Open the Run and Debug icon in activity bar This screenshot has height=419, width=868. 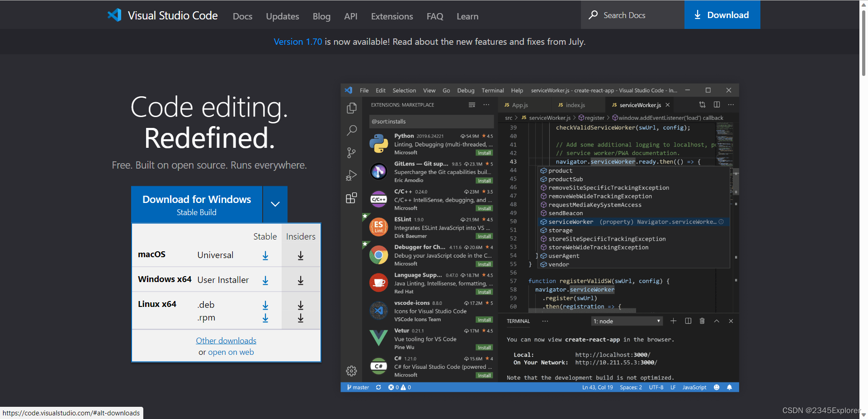tap(351, 175)
